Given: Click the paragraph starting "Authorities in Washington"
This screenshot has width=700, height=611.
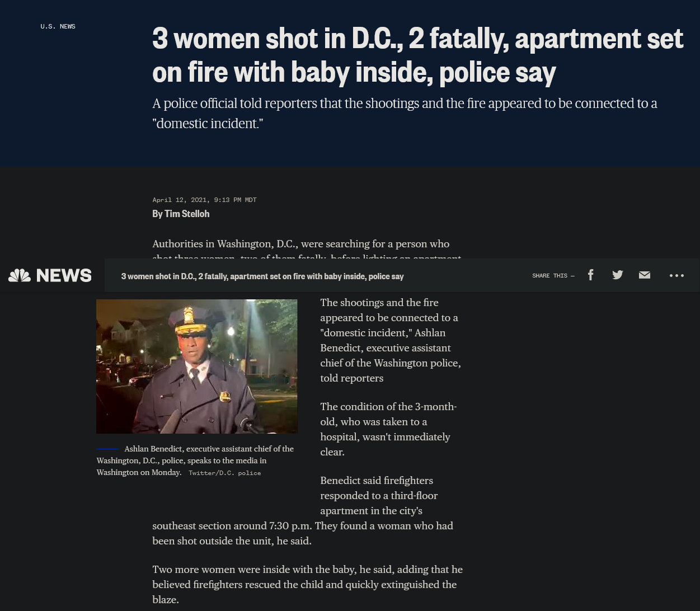Looking at the screenshot, I should click(307, 248).
